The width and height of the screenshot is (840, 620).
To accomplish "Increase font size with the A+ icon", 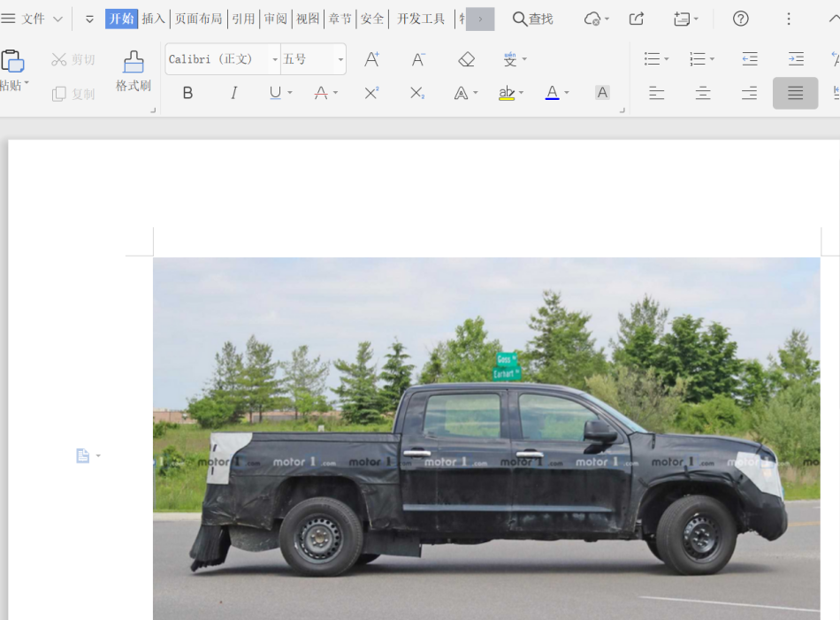I will click(372, 59).
